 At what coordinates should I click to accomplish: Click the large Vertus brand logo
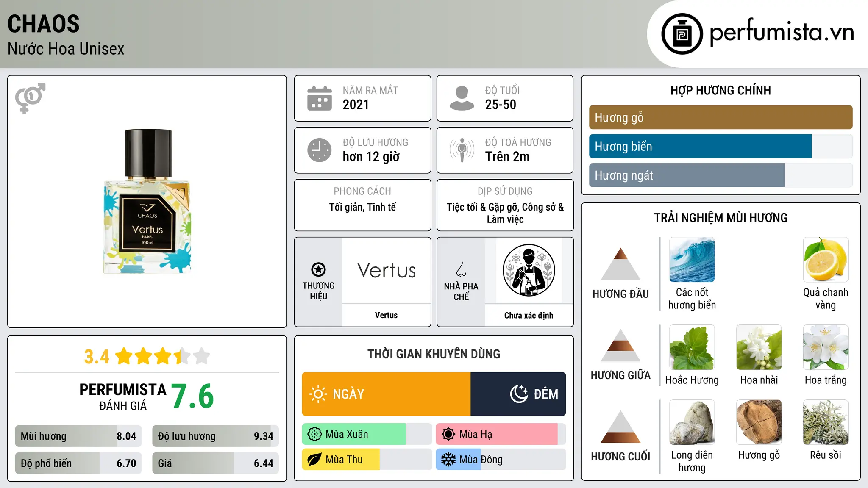coord(386,270)
